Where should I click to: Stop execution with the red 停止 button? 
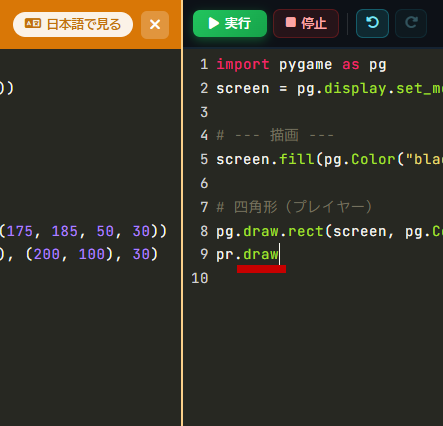(306, 23)
